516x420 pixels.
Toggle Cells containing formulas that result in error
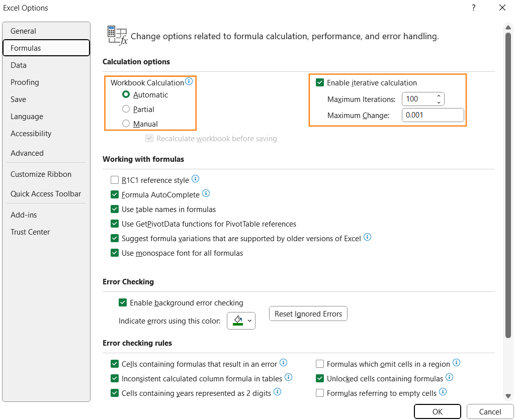tap(115, 364)
